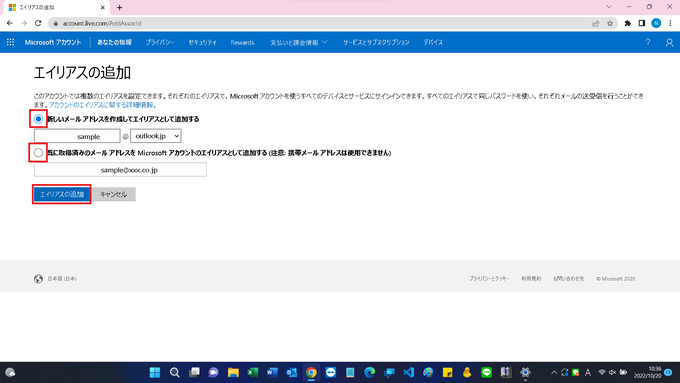Close the エイリアスの追加 tab
Image resolution: width=680 pixels, height=383 pixels.
click(x=103, y=7)
